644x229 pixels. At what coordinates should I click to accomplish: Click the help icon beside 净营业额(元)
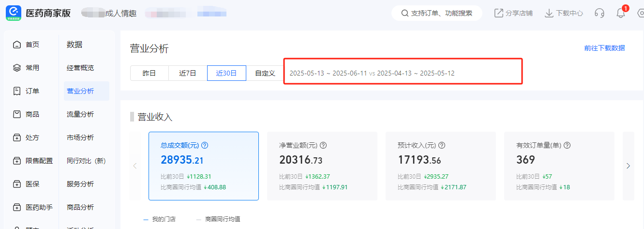324,145
